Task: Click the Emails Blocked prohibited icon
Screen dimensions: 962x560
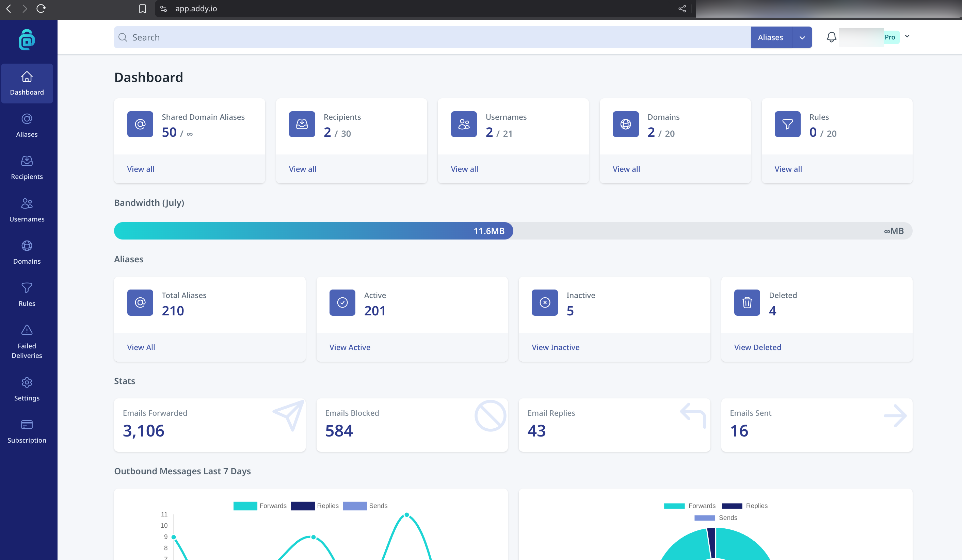Action: pyautogui.click(x=491, y=415)
